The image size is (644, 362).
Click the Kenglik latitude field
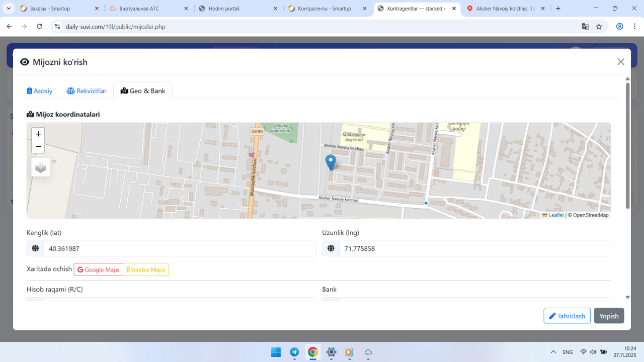click(179, 248)
